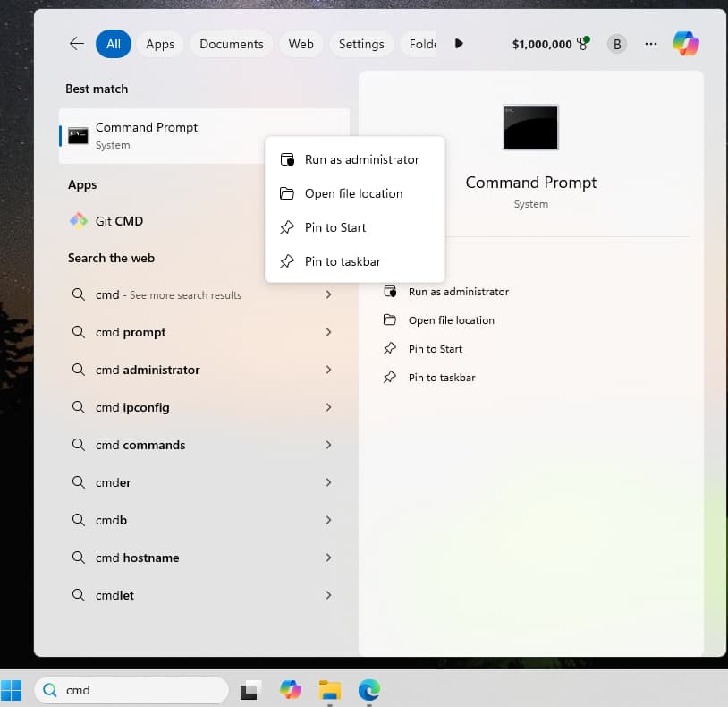The width and height of the screenshot is (728, 707).
Task: Open the three-dot more options menu
Action: pyautogui.click(x=651, y=44)
